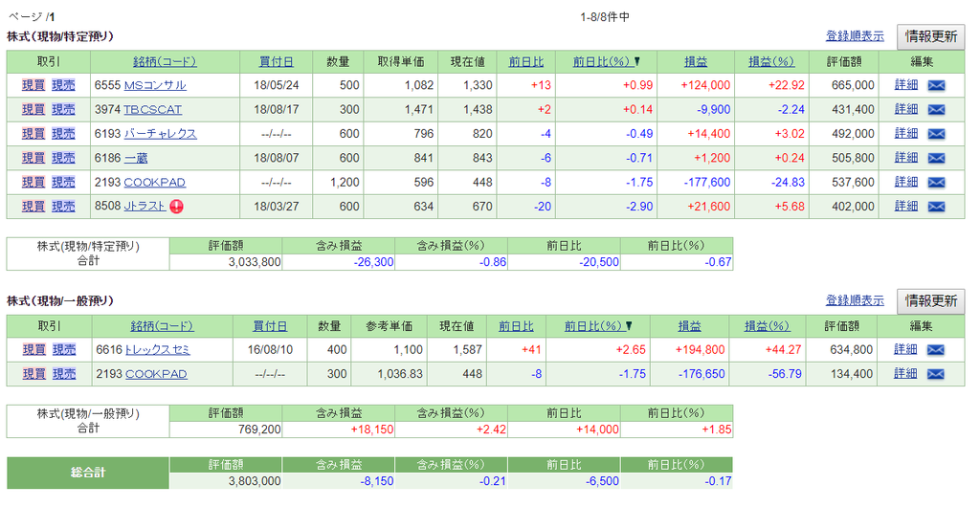Open the バーチャレクス stock link

pyautogui.click(x=160, y=134)
